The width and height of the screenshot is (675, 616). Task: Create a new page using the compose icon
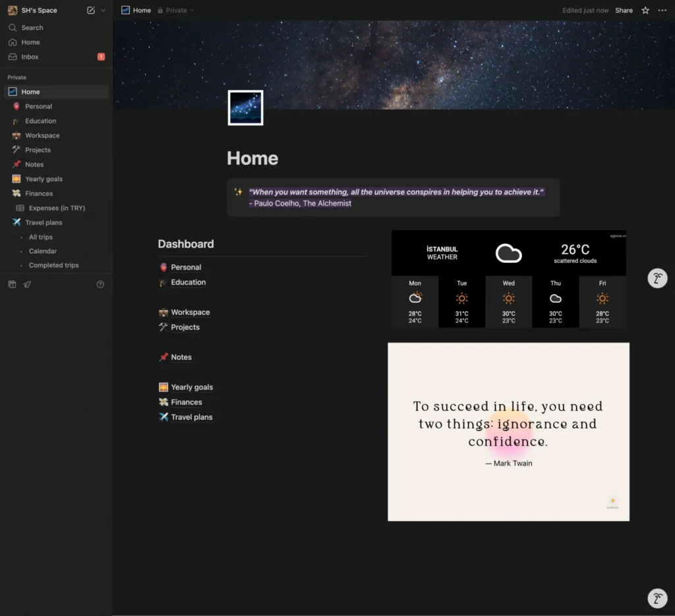click(91, 10)
